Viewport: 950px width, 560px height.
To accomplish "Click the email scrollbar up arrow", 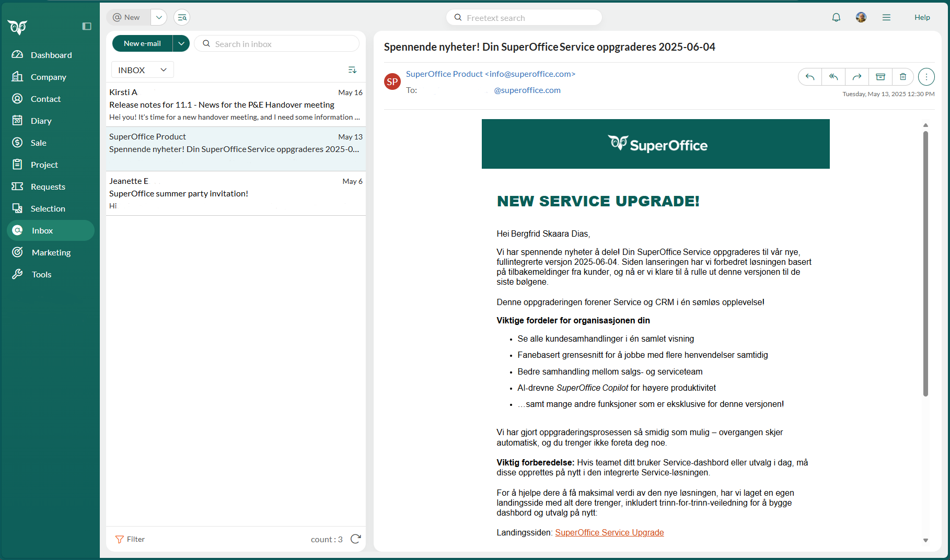I will pyautogui.click(x=925, y=125).
